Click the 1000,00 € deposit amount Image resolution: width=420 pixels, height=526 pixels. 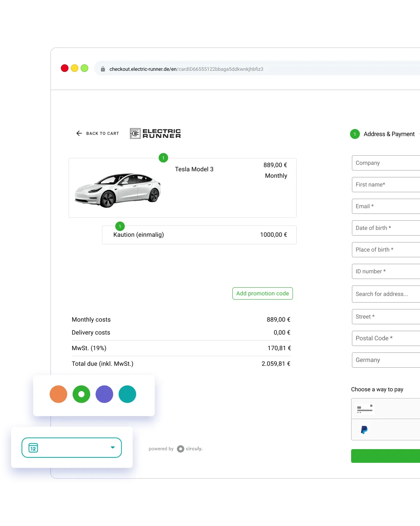coord(274,235)
